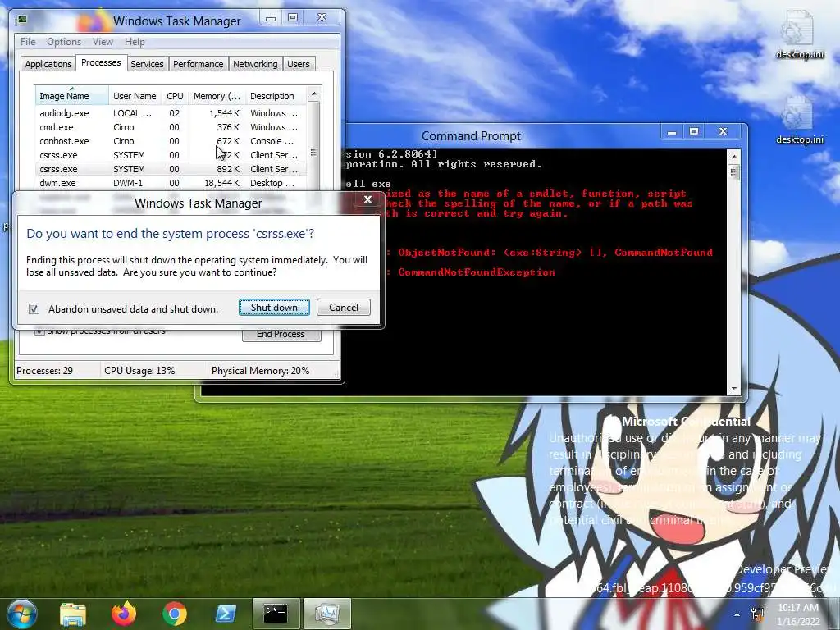Open PowerShell from the taskbar
This screenshot has width=840, height=630.
coord(225,614)
